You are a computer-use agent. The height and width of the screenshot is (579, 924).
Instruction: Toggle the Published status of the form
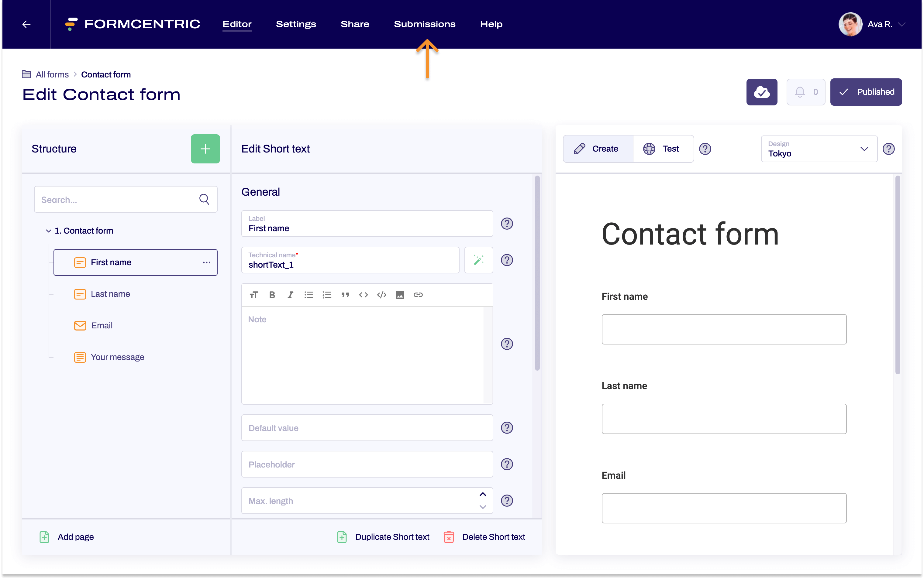tap(866, 92)
